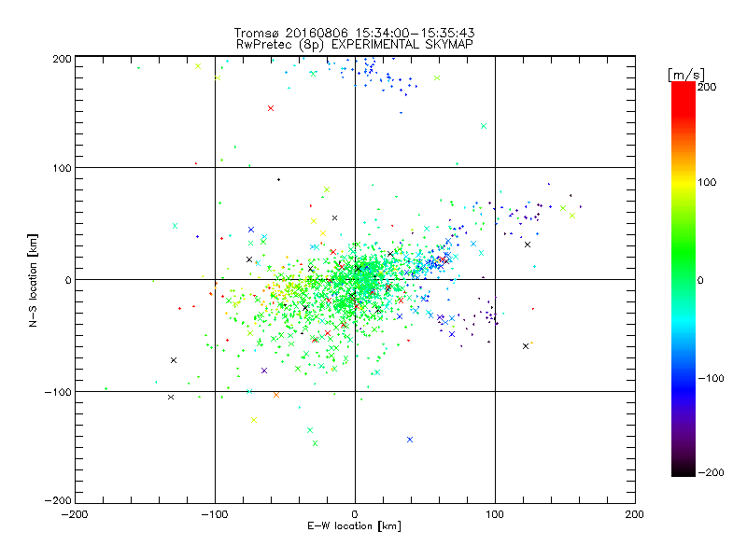Click the black bottom of the colorbar

click(684, 469)
